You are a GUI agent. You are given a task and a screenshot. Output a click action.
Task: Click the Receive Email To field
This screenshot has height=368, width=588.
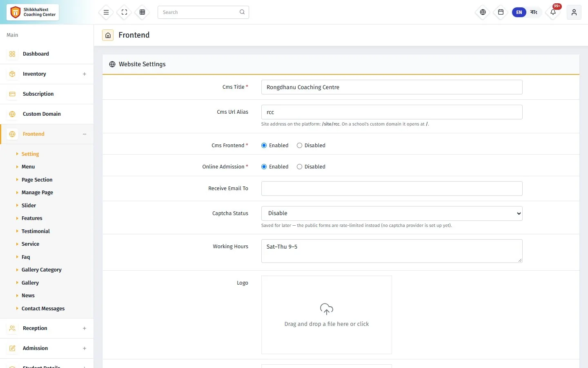(392, 188)
